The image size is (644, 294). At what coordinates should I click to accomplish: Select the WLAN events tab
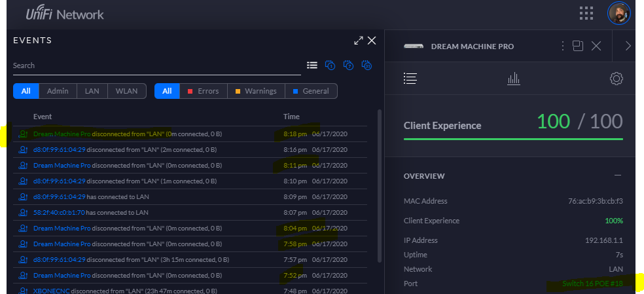[126, 91]
